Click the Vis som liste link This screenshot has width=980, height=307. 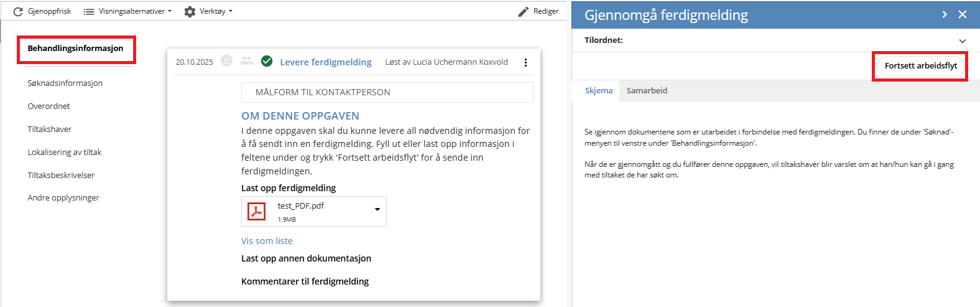267,241
